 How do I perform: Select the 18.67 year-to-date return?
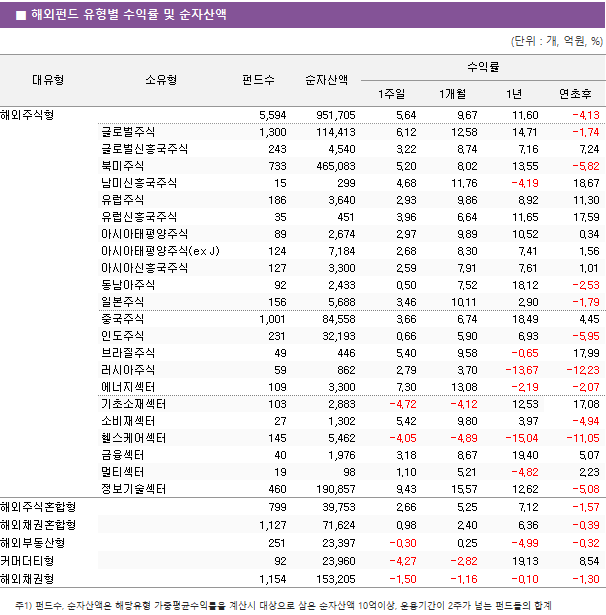(586, 183)
